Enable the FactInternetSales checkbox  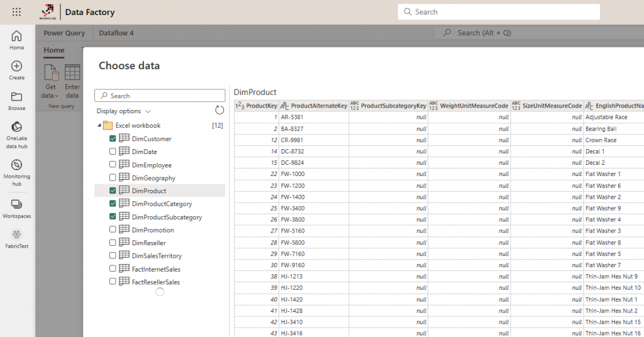point(113,269)
